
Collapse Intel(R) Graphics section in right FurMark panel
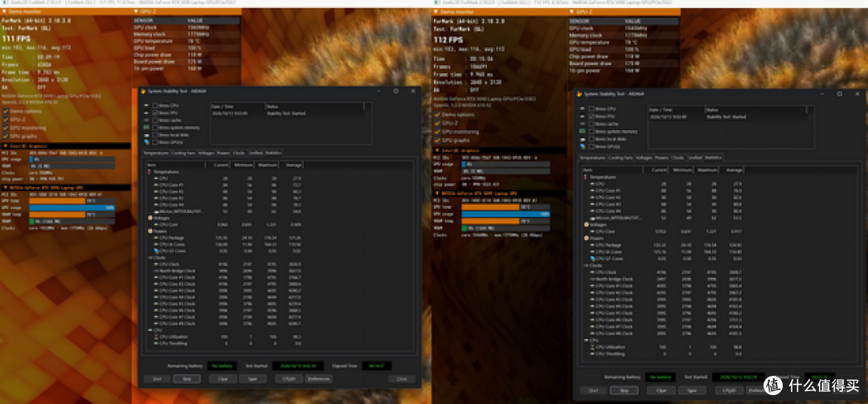pos(436,150)
